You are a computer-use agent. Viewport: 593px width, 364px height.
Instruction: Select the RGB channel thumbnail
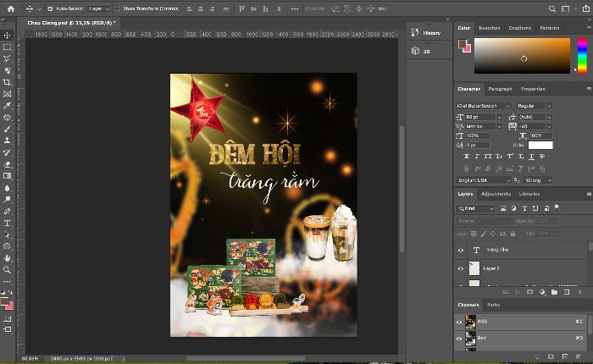point(470,322)
